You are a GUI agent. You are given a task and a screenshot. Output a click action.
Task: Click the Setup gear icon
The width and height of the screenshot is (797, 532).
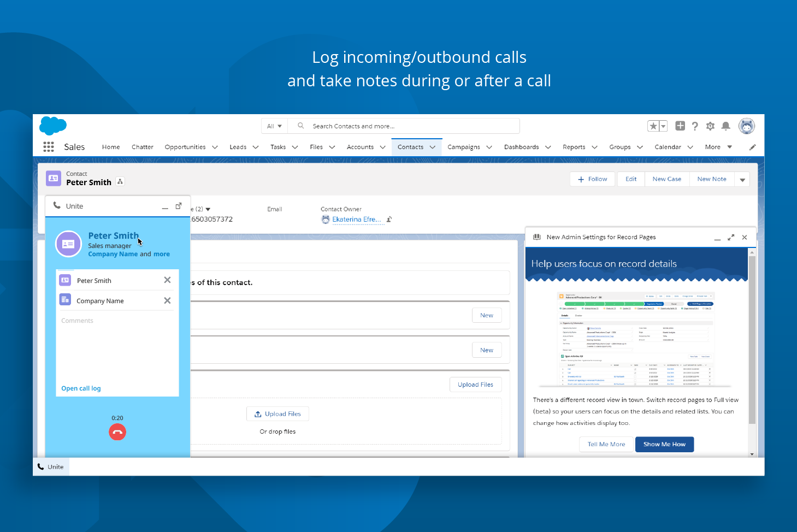click(710, 126)
